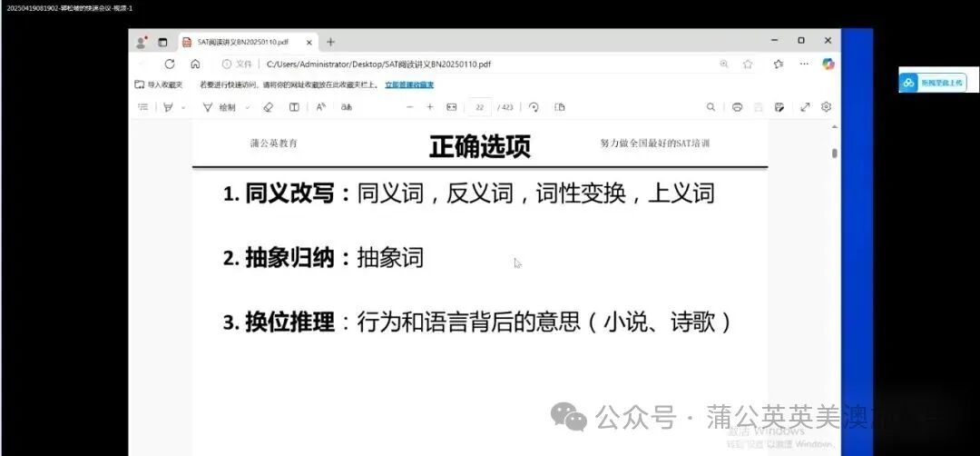Viewport: 980px width, 456px height.
Task: Toggle the PDF table of contents
Action: 143,107
